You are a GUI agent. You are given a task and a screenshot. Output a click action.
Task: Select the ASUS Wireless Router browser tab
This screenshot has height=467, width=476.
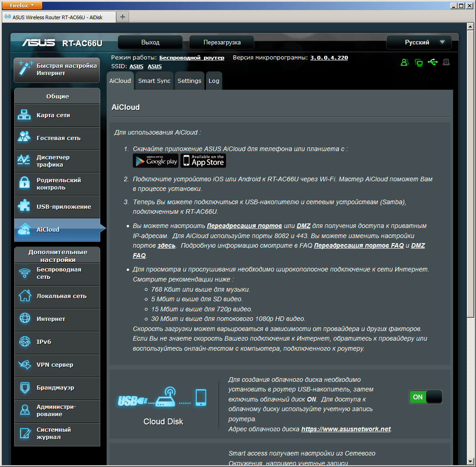tap(59, 17)
